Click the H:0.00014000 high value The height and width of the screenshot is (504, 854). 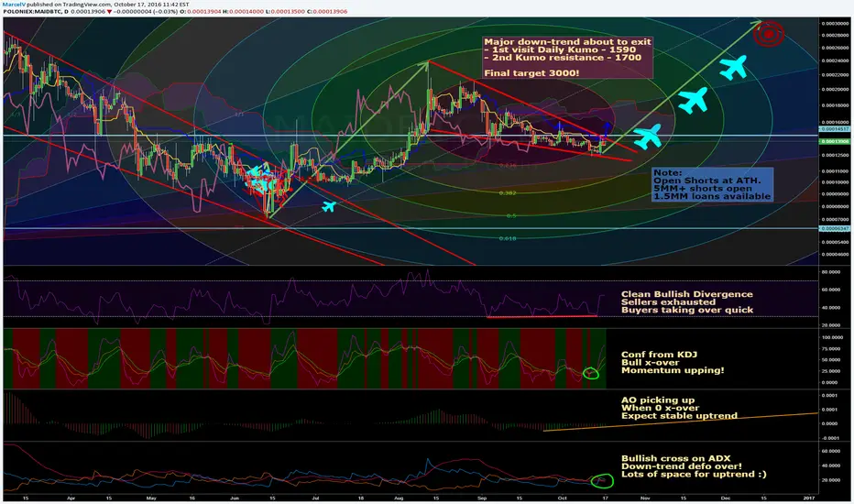coord(243,11)
